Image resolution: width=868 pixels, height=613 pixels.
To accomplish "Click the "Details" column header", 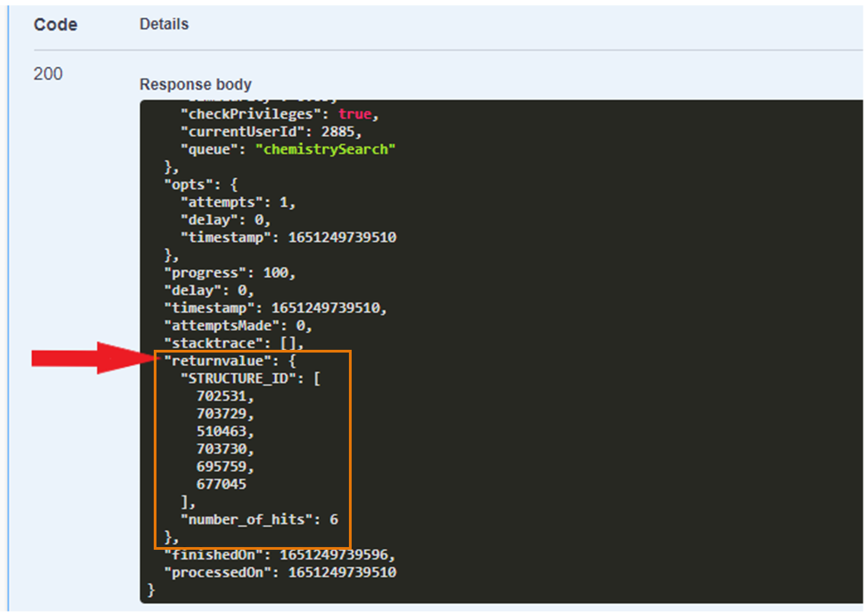I will pyautogui.click(x=164, y=24).
